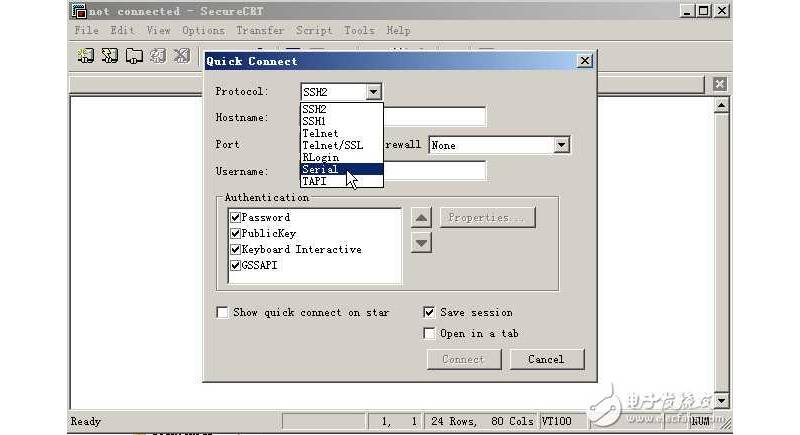Image resolution: width=800 pixels, height=435 pixels.
Task: Move authentication method down with arrow button
Action: click(421, 243)
